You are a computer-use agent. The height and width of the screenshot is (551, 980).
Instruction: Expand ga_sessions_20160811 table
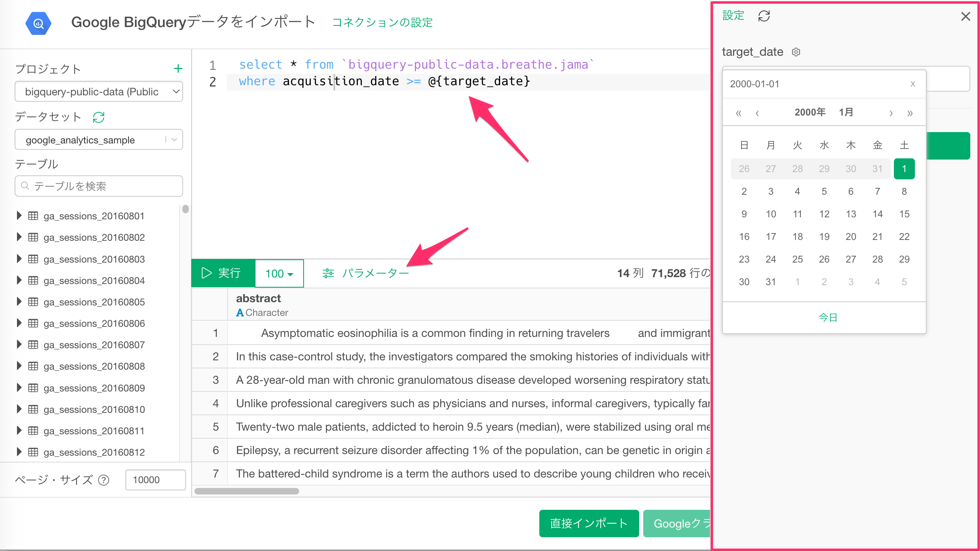(x=19, y=431)
